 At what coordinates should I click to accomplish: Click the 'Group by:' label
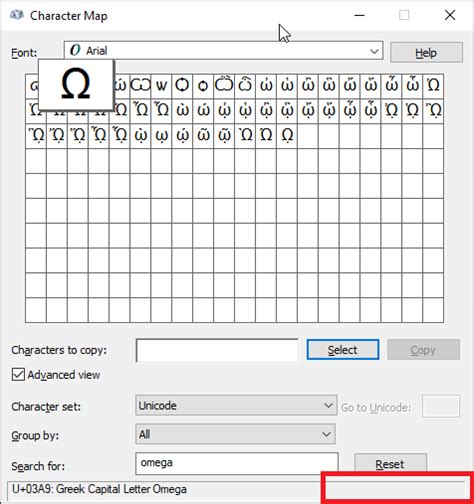pyautogui.click(x=35, y=436)
